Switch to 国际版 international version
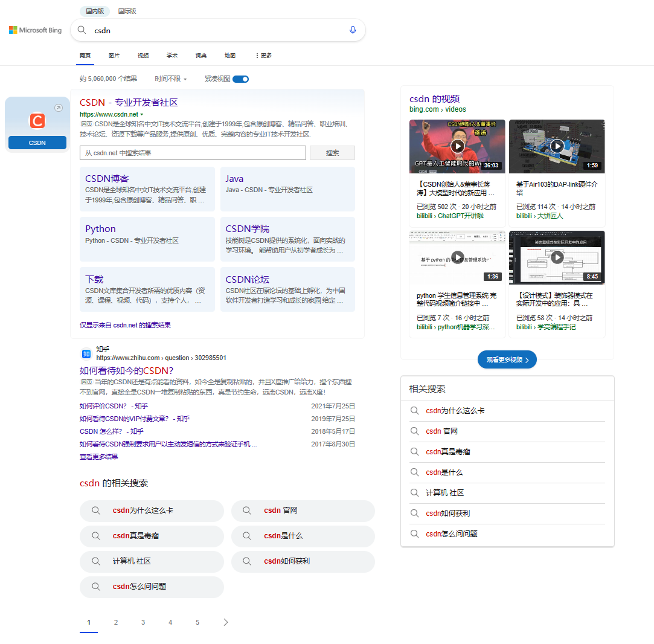This screenshot has height=644, width=654. 128,11
